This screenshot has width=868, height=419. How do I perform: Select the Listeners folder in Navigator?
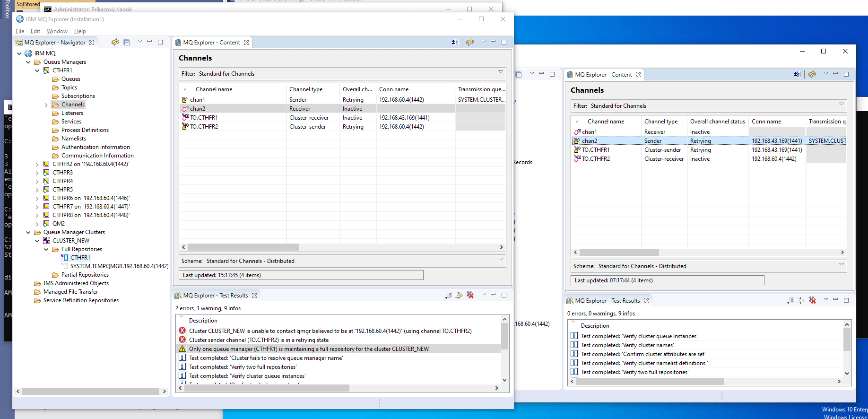tap(72, 113)
